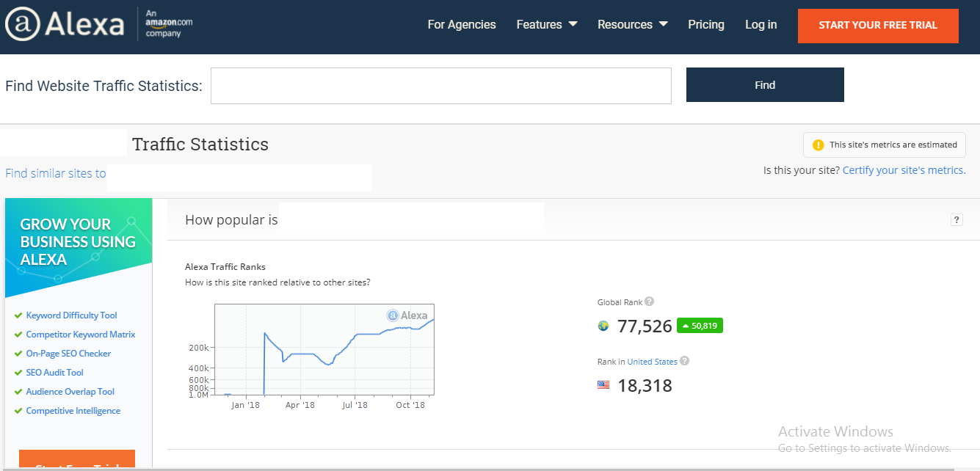Click the globe icon beside Global Rank
The image size is (980, 471).
click(603, 325)
